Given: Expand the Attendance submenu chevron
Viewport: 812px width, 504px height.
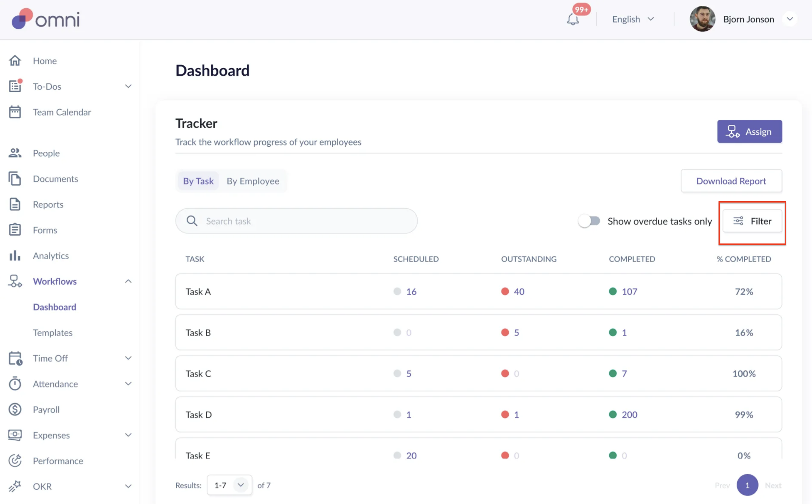Looking at the screenshot, I should tap(128, 384).
